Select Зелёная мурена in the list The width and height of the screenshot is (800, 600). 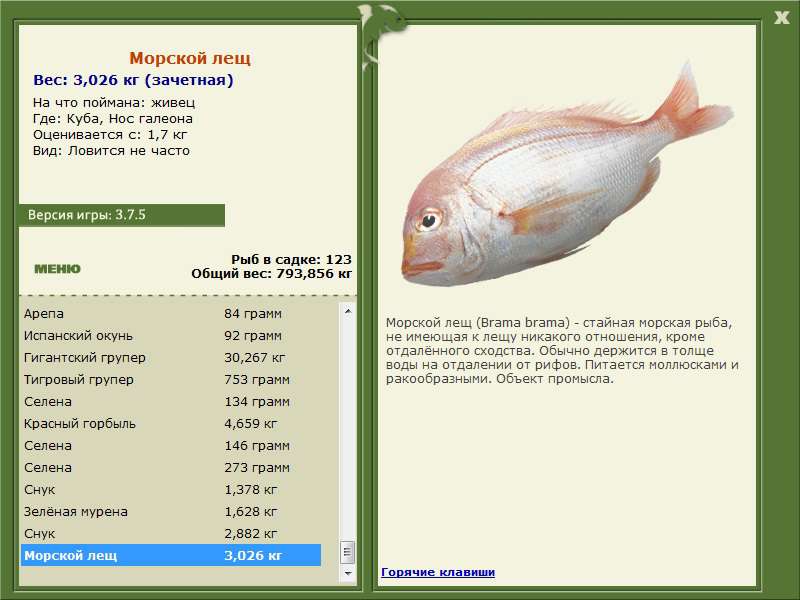[171, 511]
